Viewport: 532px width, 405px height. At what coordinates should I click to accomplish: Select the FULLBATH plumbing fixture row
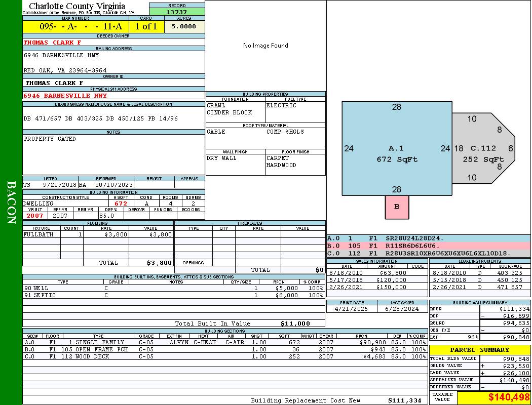[98, 235]
